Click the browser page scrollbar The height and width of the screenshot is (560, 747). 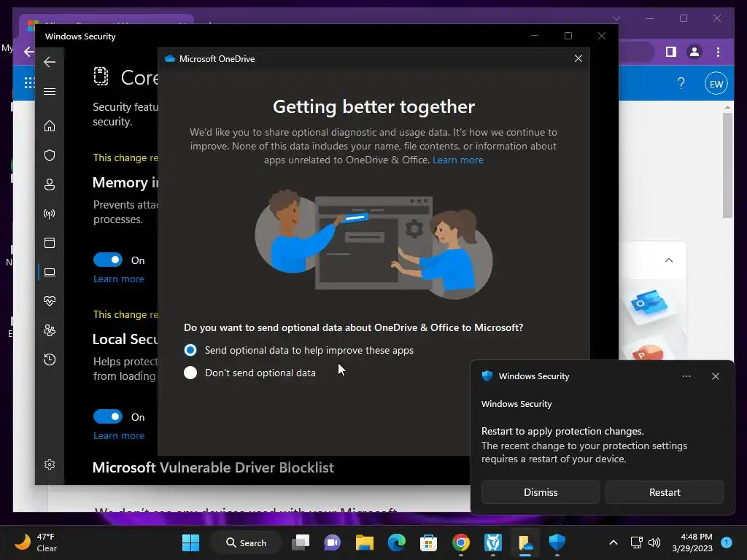[727, 166]
